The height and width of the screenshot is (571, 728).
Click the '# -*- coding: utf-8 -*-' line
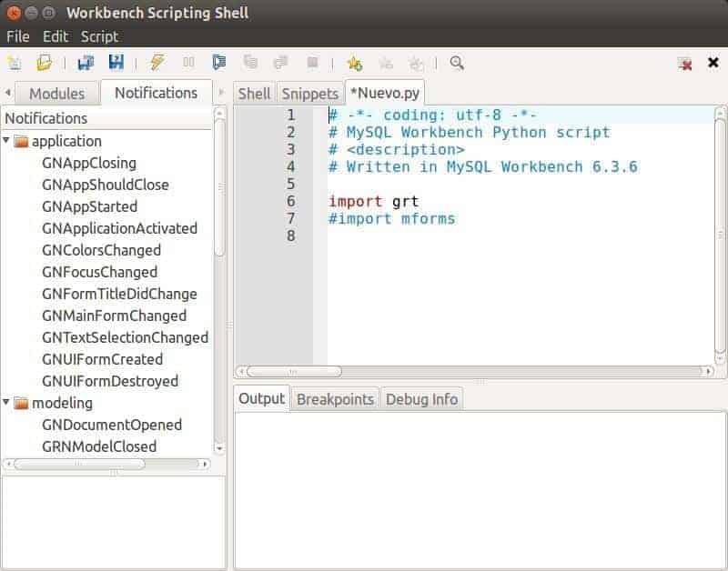point(433,115)
